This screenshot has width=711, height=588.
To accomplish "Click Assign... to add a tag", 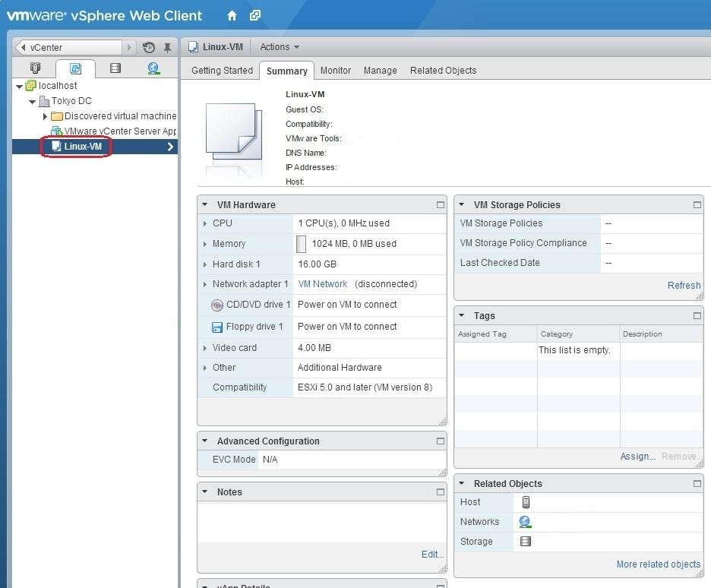I will click(x=637, y=457).
